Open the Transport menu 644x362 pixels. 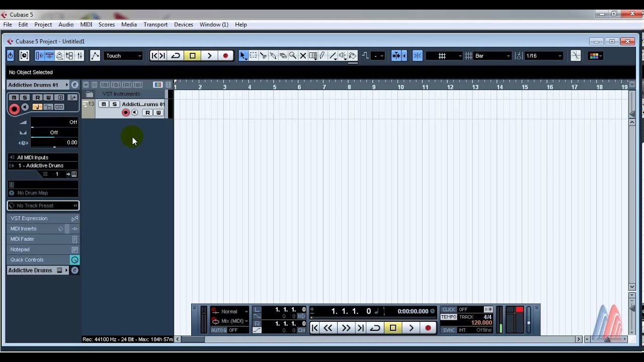coord(155,24)
